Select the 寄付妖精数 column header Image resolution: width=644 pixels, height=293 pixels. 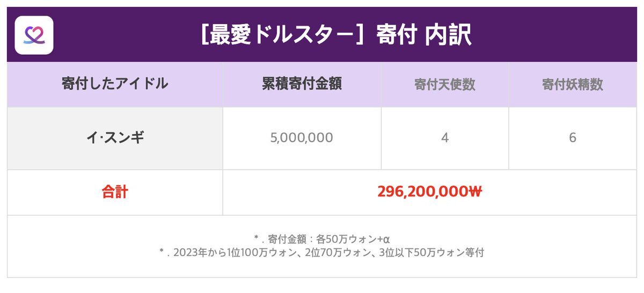pyautogui.click(x=573, y=84)
